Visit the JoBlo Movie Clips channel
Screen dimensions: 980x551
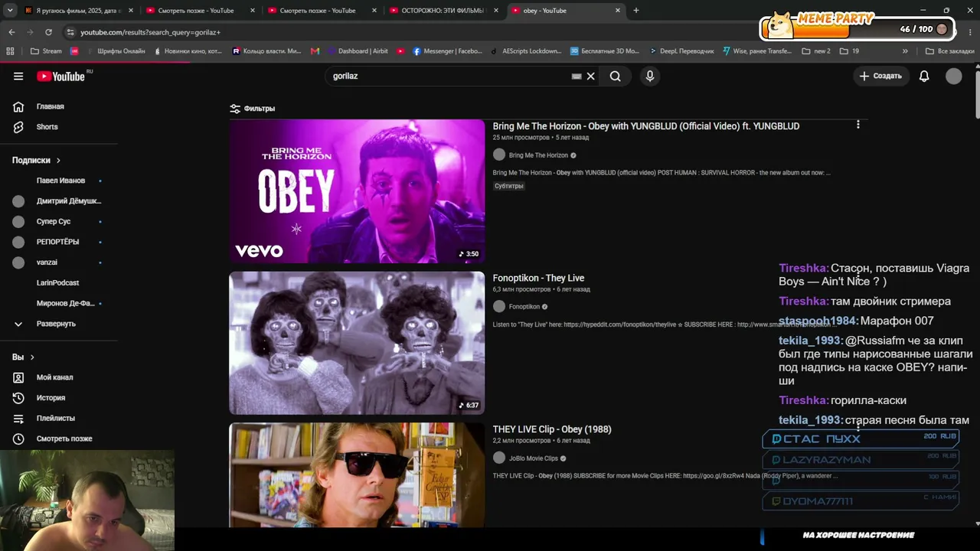point(533,458)
